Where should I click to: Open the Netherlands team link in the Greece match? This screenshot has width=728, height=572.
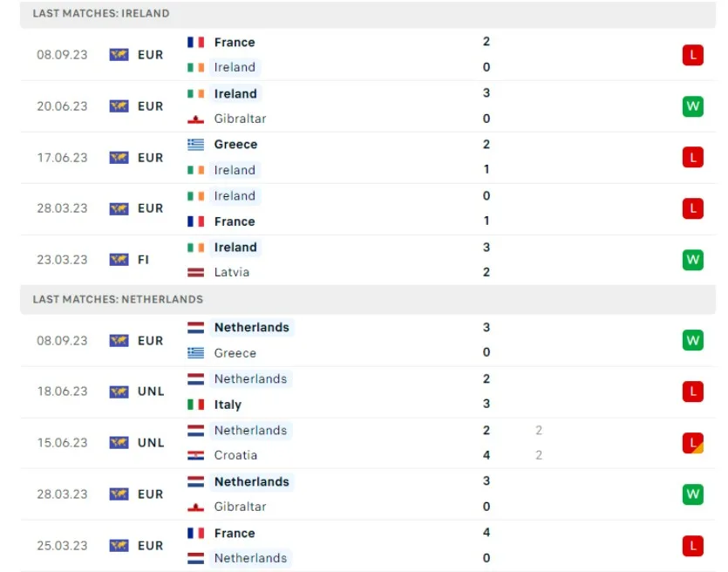click(x=252, y=327)
